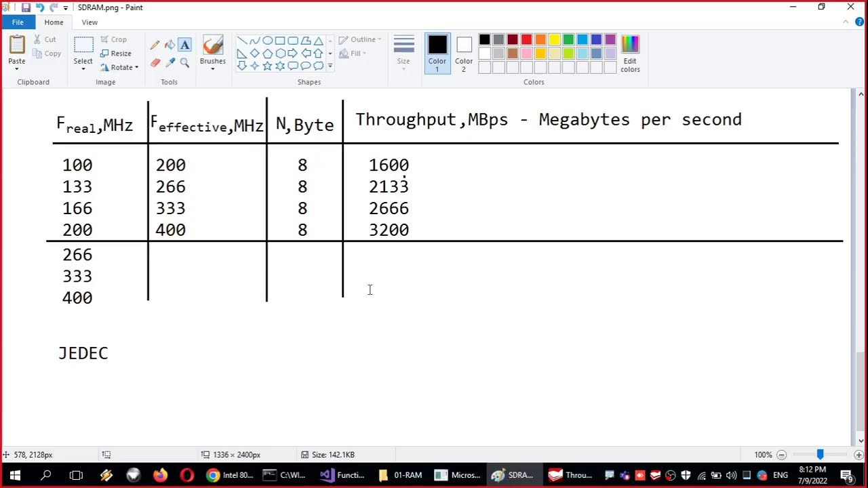
Task: Pick the yellow color swatch
Action: [554, 39]
